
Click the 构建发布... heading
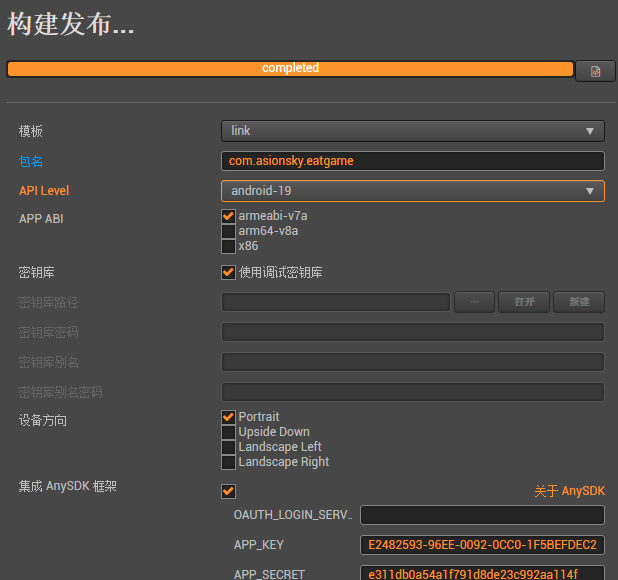coord(71,24)
